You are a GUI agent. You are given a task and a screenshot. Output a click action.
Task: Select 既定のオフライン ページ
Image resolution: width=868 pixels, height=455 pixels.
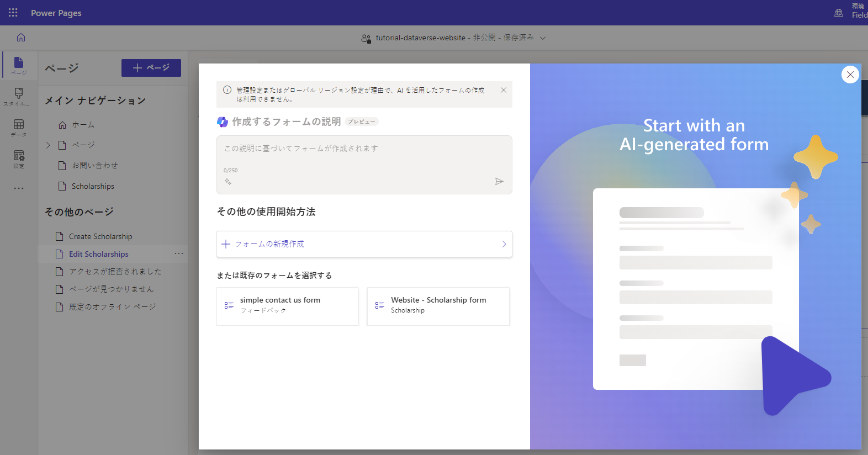coord(113,307)
